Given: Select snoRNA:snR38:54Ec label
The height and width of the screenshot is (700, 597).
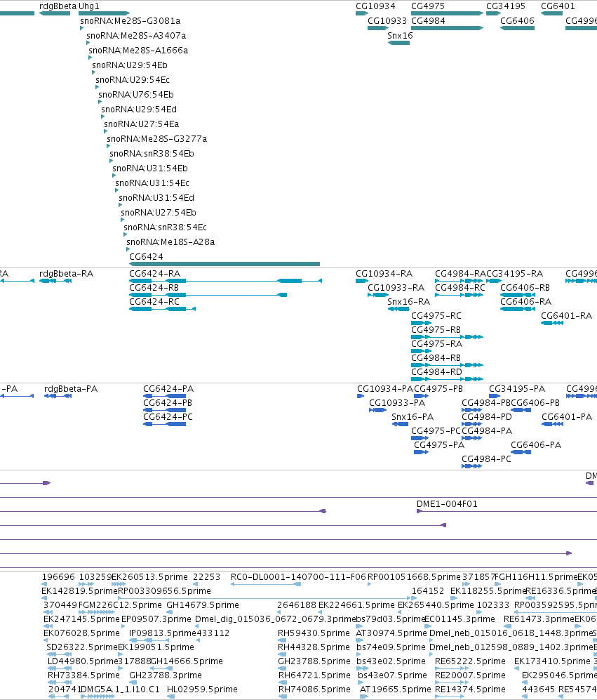Looking at the screenshot, I should coord(165,227).
